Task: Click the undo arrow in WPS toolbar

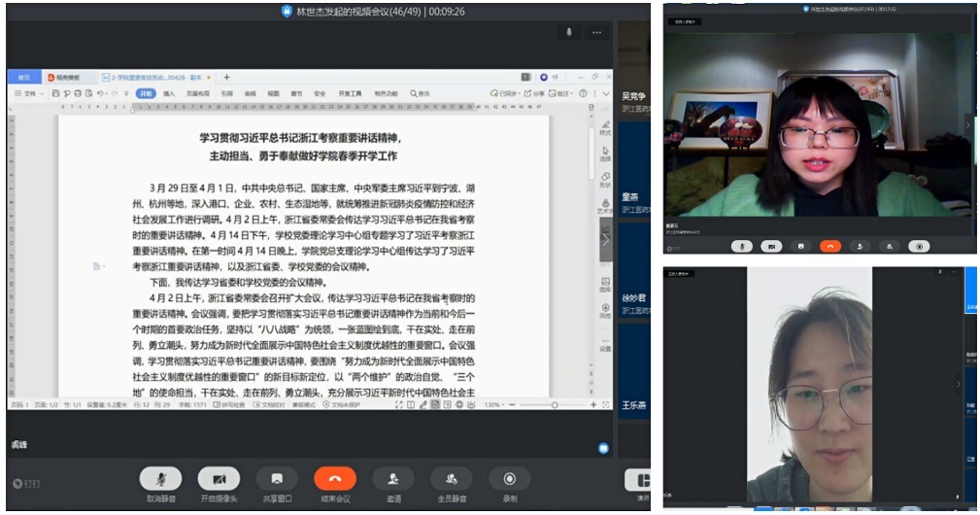Action: click(x=100, y=93)
